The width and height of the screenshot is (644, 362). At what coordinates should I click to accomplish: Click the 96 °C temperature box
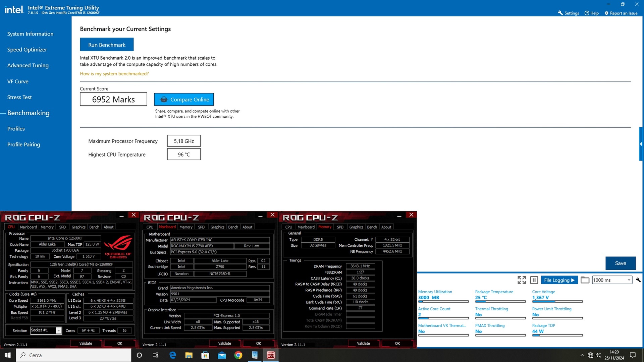click(x=184, y=155)
